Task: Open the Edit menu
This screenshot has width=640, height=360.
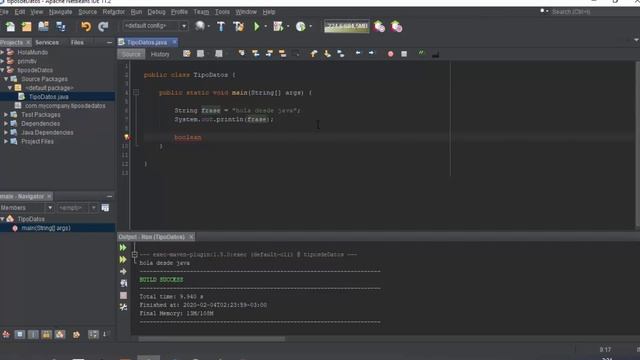Action: click(x=20, y=12)
